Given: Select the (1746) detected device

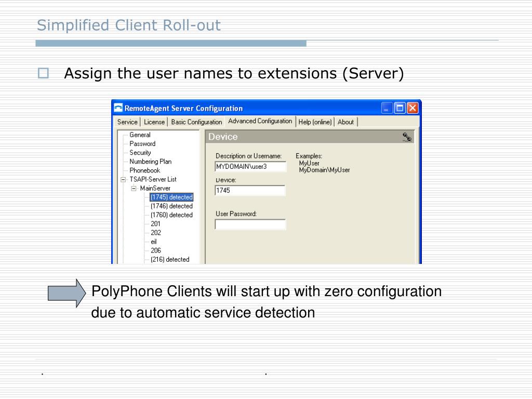Looking at the screenshot, I should click(171, 206).
